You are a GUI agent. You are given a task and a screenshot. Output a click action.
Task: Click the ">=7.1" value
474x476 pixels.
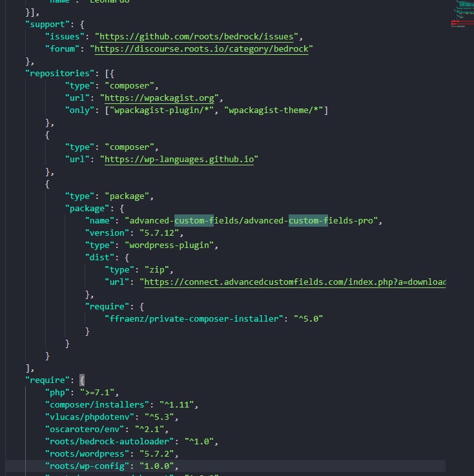pyautogui.click(x=97, y=393)
